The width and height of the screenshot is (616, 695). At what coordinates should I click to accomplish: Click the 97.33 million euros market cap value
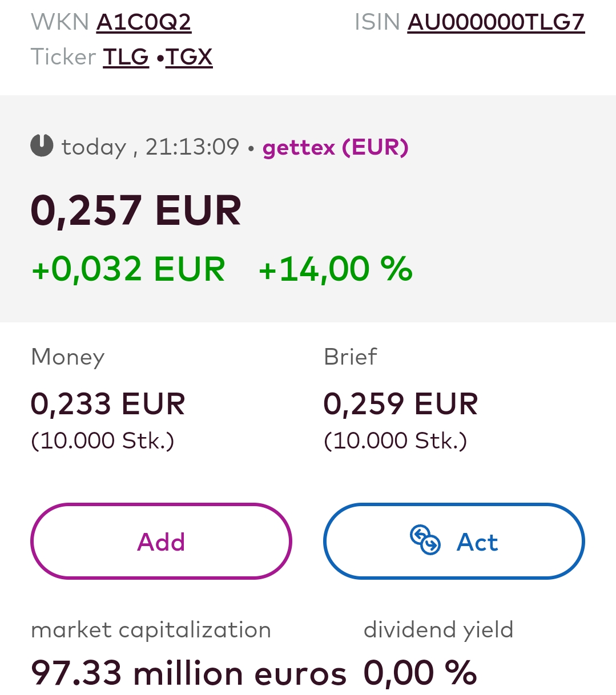tap(189, 673)
